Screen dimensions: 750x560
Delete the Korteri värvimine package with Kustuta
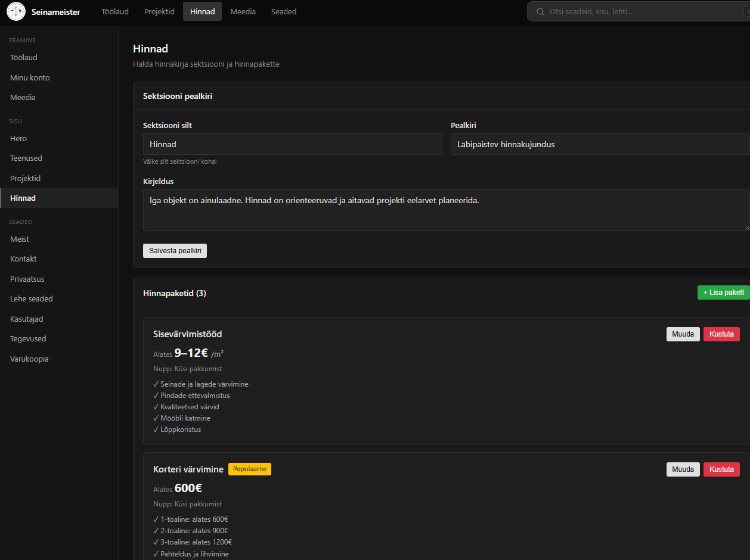click(x=721, y=469)
